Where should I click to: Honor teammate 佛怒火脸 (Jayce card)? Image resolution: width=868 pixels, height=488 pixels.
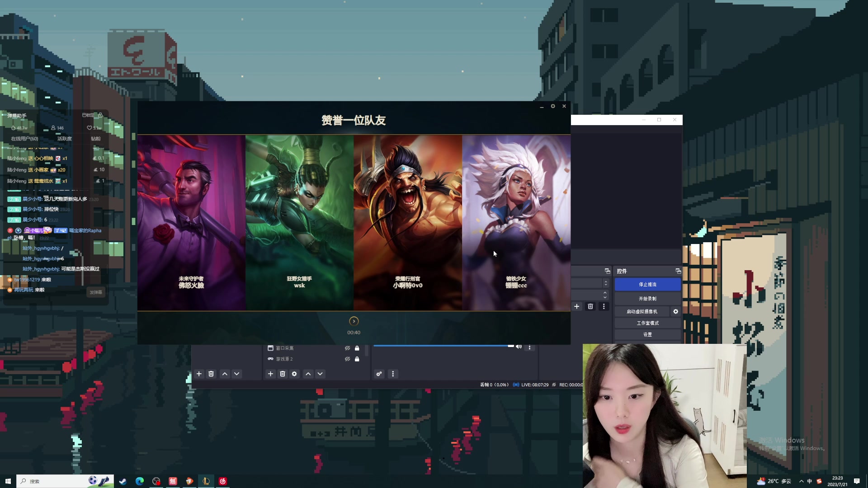pos(191,223)
